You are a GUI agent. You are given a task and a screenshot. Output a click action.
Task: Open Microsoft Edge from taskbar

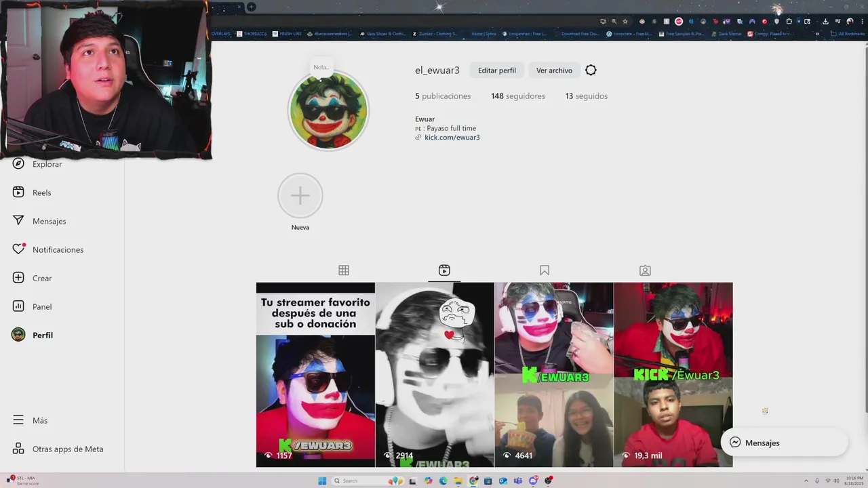click(443, 481)
